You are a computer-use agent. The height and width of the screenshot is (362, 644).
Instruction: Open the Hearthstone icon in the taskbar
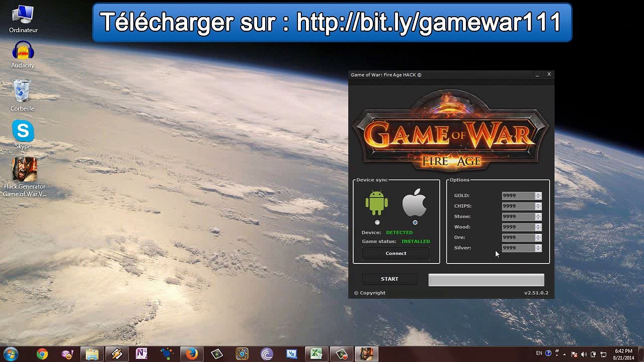coord(242,354)
